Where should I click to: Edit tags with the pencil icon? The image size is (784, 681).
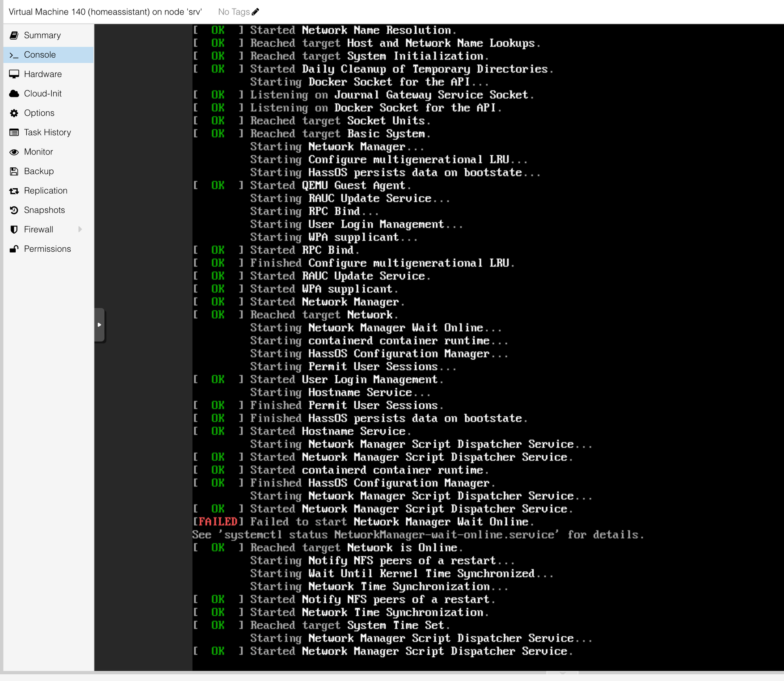(256, 12)
